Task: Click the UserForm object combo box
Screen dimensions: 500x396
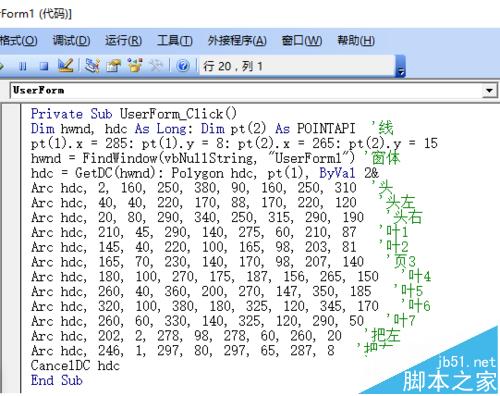Action: [x=253, y=90]
